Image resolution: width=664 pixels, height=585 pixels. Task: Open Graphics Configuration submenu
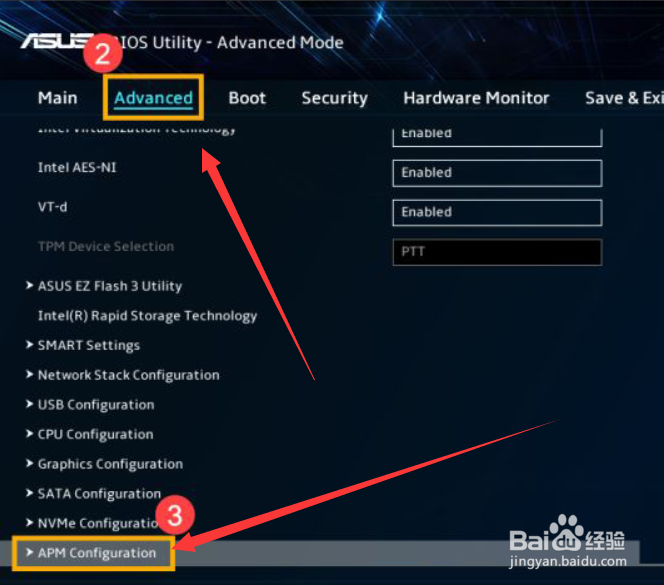pyautogui.click(x=111, y=464)
